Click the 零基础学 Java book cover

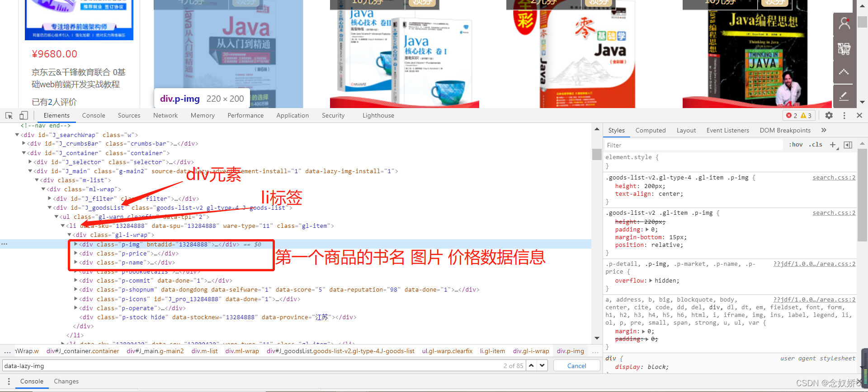point(580,54)
